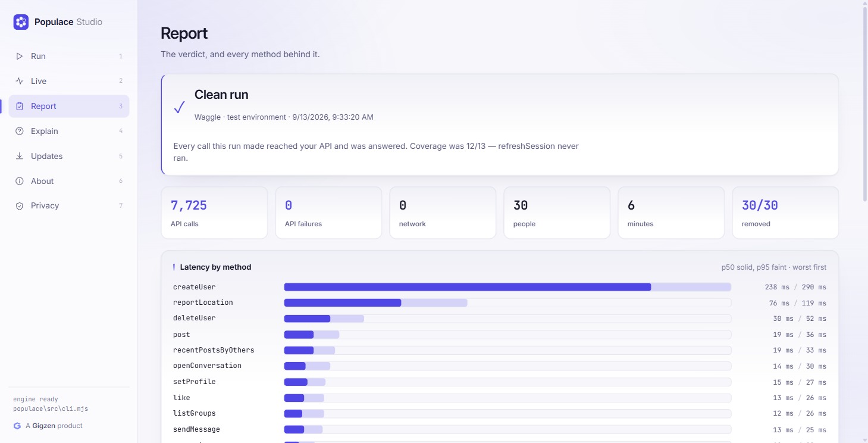Click the deleteUser latency bar

[507, 319]
